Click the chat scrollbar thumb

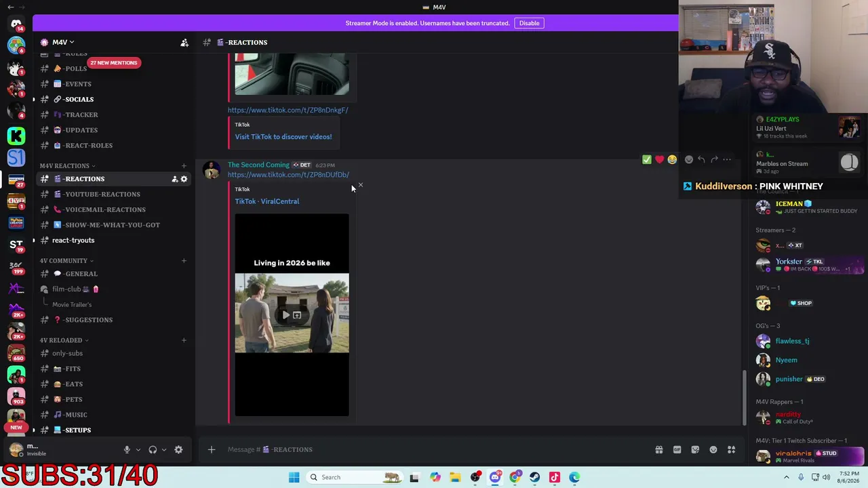coord(745,398)
